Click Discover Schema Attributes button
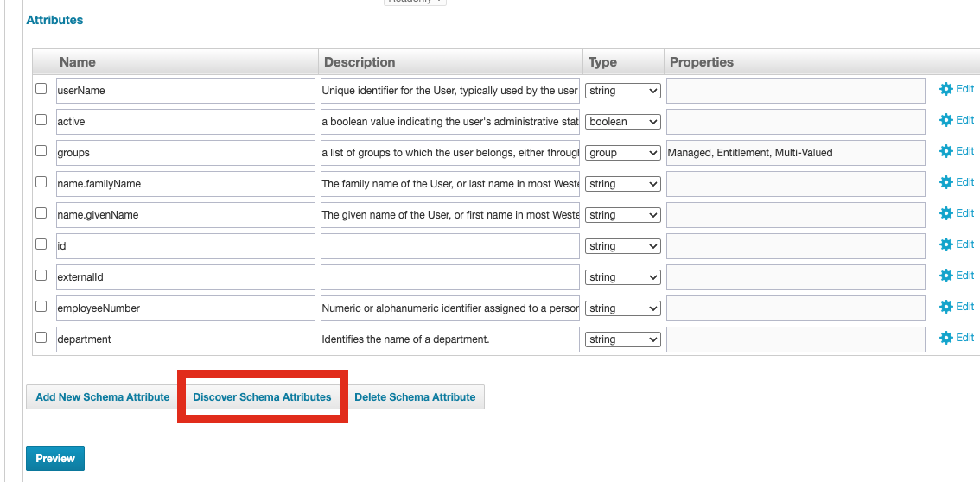This screenshot has height=482, width=980. pyautogui.click(x=262, y=397)
